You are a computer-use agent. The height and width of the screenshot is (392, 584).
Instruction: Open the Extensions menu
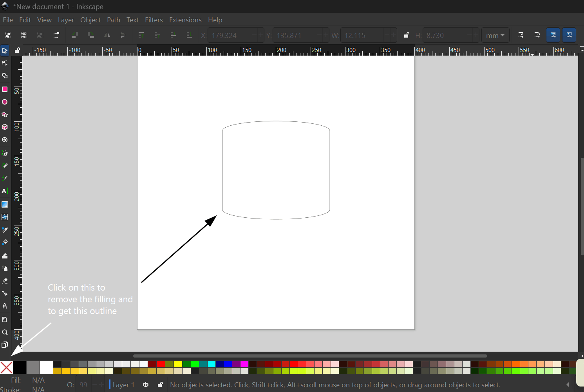[x=185, y=20]
